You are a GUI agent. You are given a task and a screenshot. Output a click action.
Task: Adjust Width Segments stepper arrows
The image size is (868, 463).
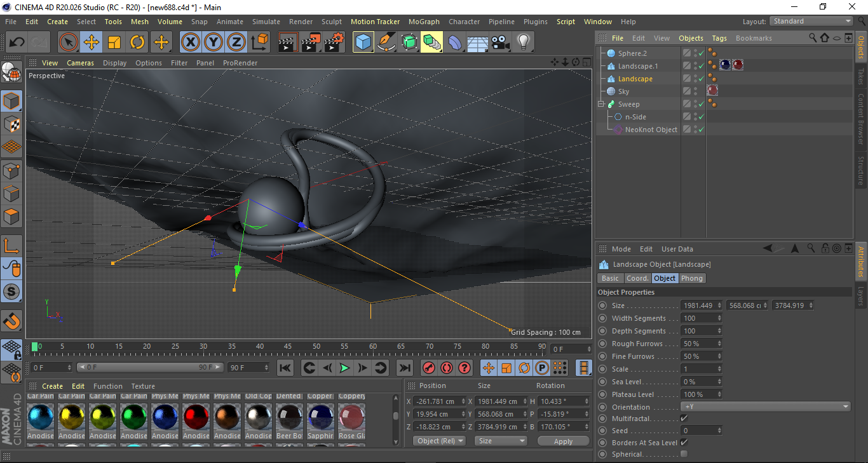(719, 318)
